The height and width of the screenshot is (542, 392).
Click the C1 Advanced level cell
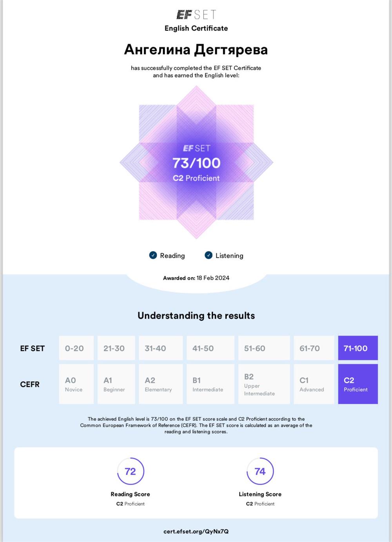tap(314, 384)
